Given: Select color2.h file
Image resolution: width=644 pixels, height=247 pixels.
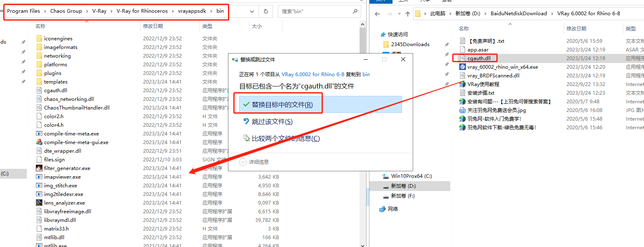Looking at the screenshot, I should [54, 116].
